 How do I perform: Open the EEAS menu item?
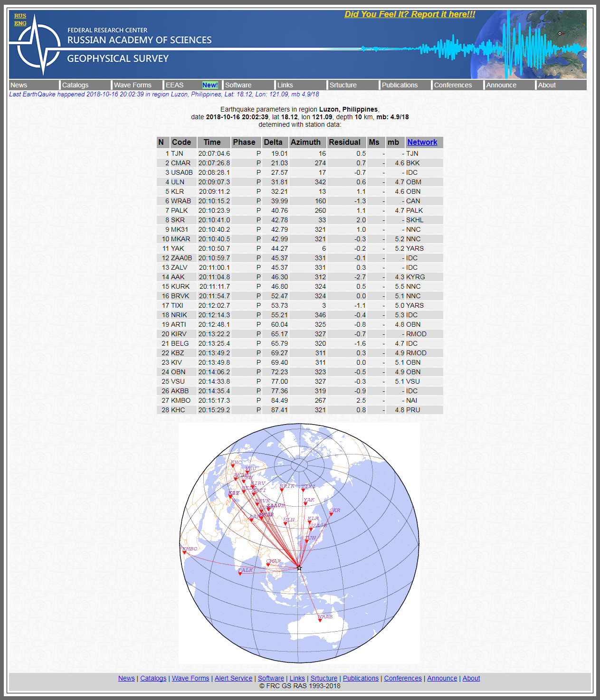point(174,85)
